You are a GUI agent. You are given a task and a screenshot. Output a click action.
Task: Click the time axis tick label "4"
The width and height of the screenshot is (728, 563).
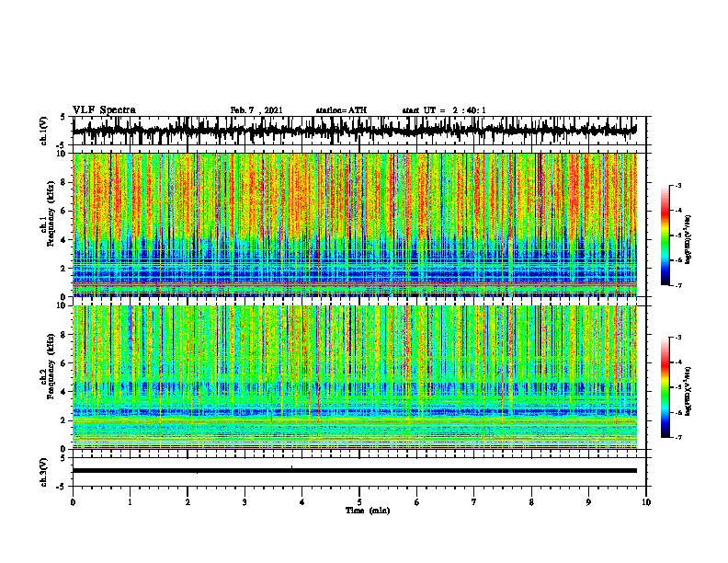point(302,502)
